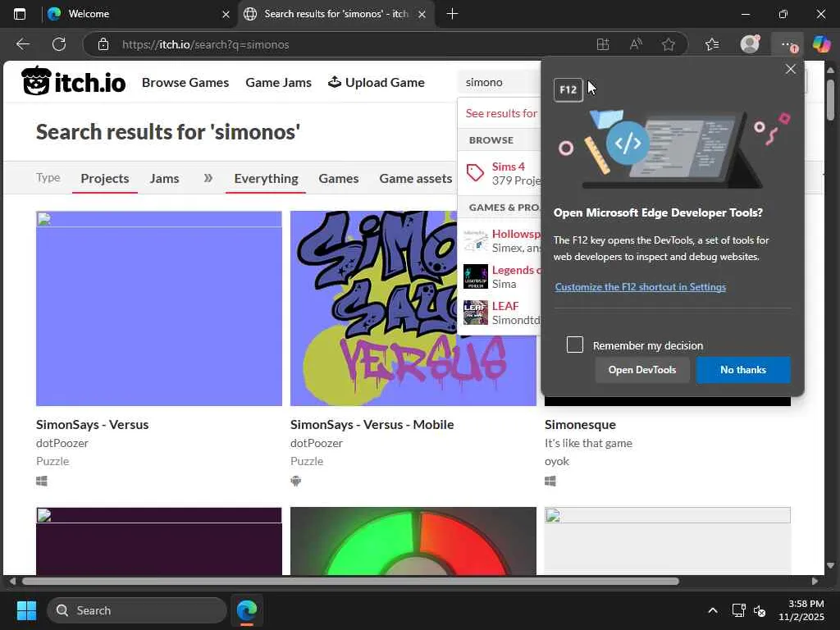Select the Games filter
The image size is (840, 630).
339,178
